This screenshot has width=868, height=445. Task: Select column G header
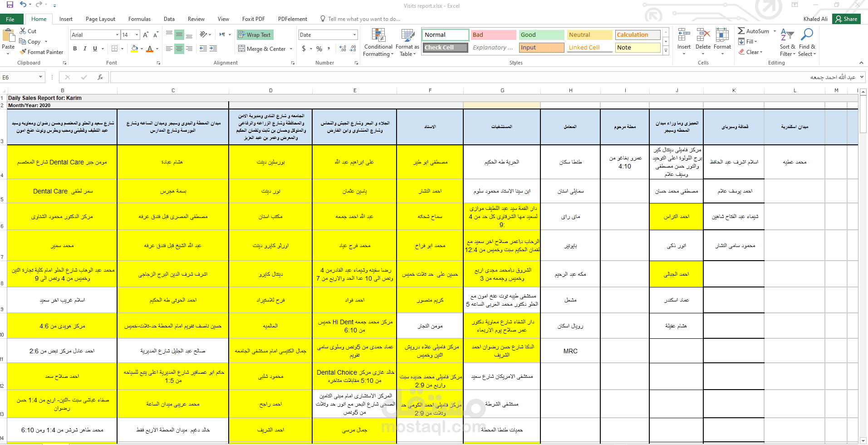tap(502, 90)
